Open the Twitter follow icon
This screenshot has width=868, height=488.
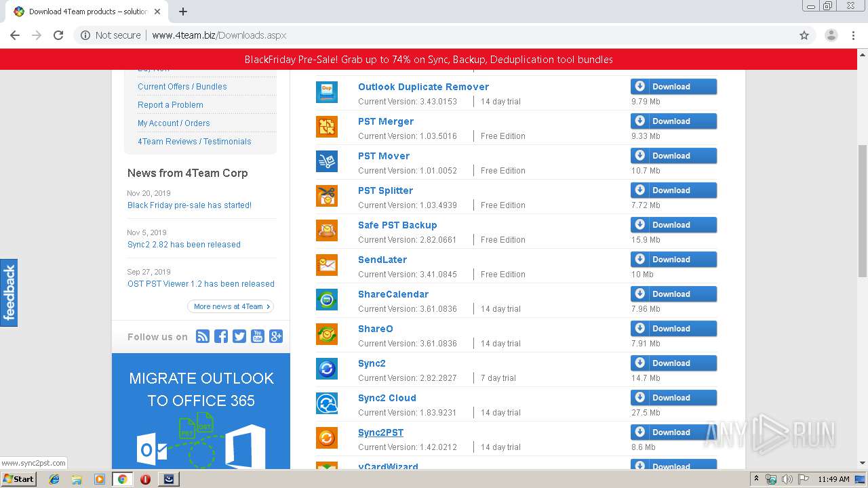239,336
